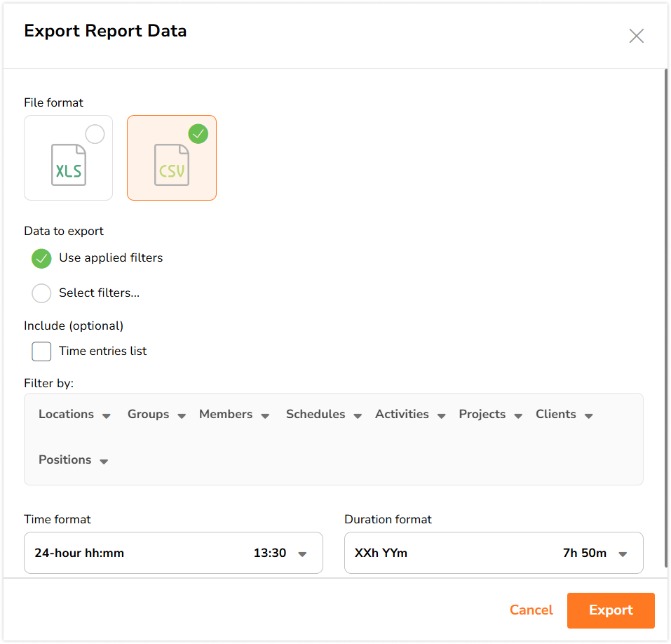Image resolution: width=671 pixels, height=644 pixels.
Task: Click the orange Export button
Action: pos(610,610)
